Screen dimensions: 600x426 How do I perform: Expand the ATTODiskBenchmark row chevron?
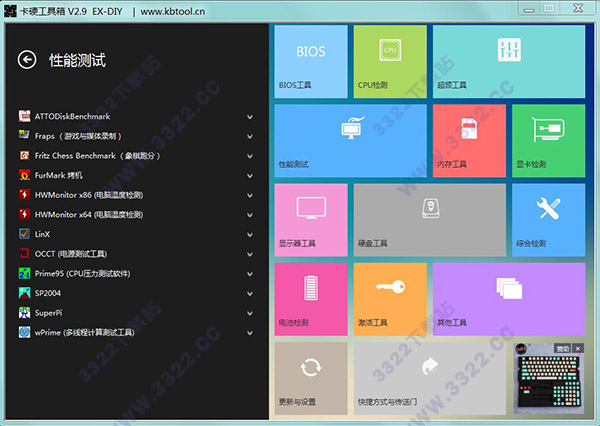point(250,117)
